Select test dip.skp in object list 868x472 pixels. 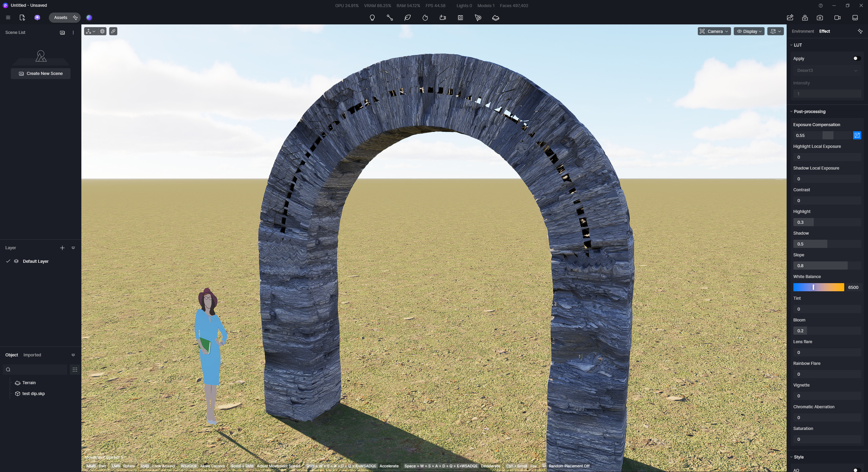point(33,393)
